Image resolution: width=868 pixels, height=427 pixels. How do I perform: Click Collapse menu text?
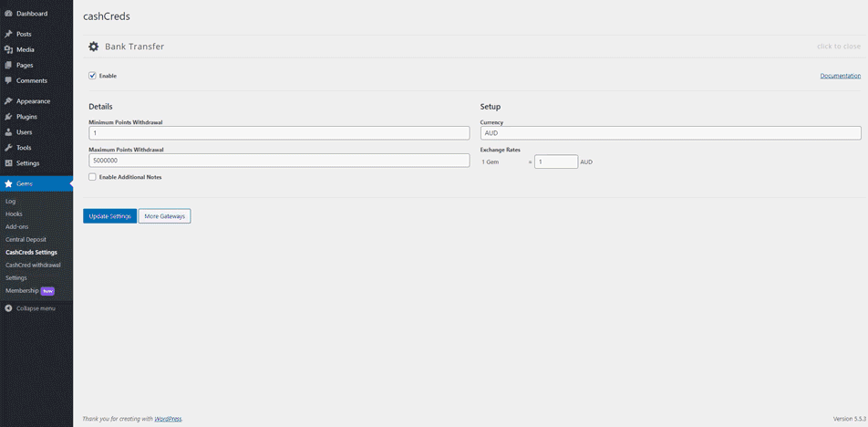[36, 307]
